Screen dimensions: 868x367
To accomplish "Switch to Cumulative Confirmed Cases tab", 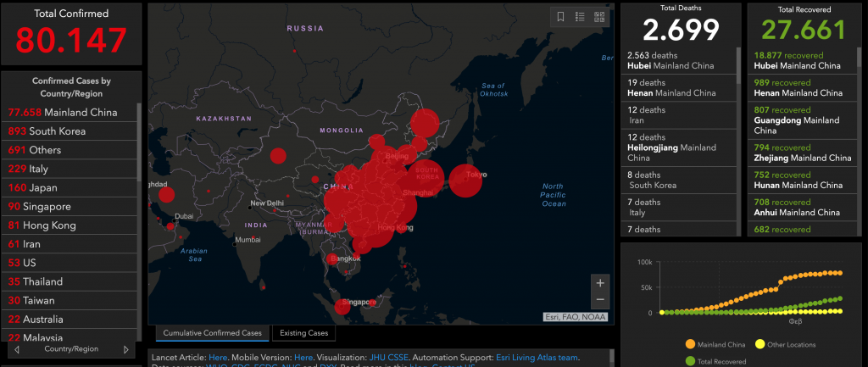I will 212,333.
